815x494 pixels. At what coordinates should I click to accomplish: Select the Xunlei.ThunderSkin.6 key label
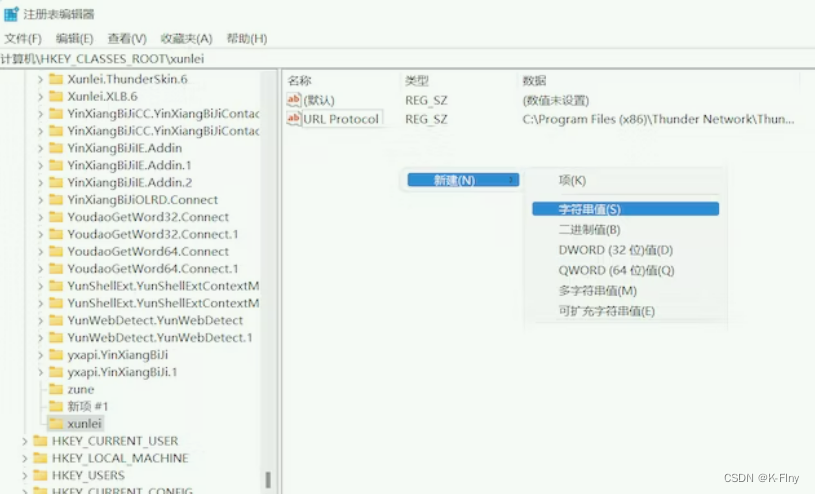(127, 79)
